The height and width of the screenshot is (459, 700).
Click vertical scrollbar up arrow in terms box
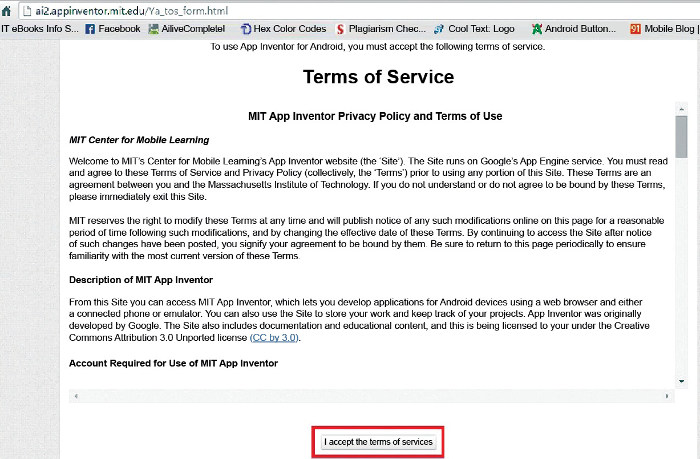coord(681,111)
